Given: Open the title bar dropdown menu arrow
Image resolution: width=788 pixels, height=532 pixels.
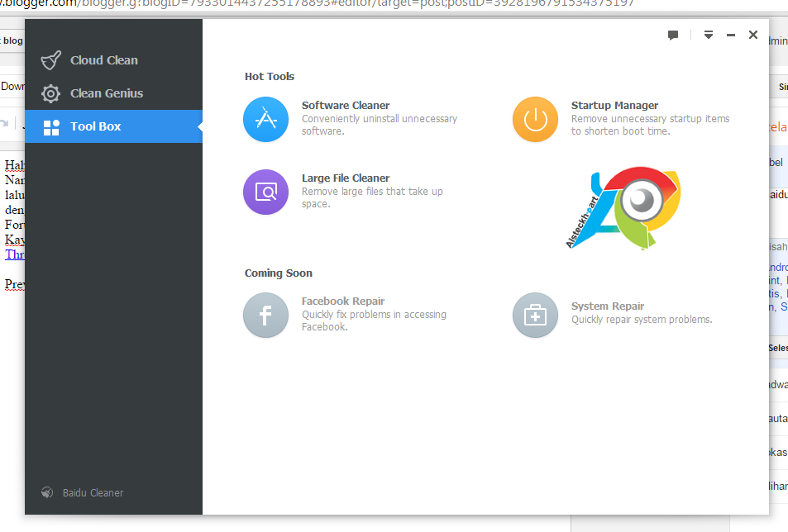Looking at the screenshot, I should (709, 35).
